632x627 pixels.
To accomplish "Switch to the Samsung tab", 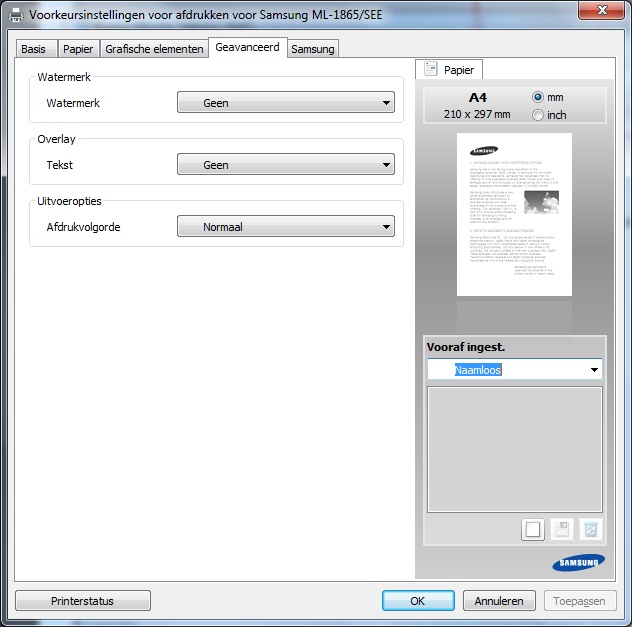I will coord(312,49).
